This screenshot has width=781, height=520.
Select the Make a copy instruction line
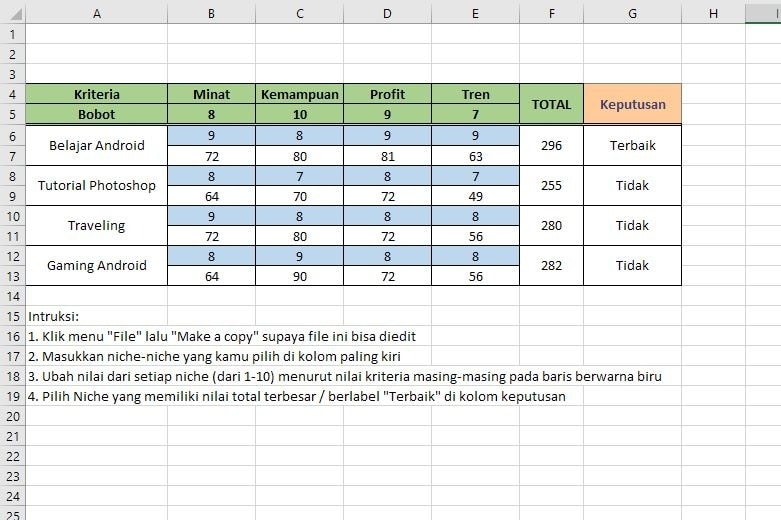222,336
